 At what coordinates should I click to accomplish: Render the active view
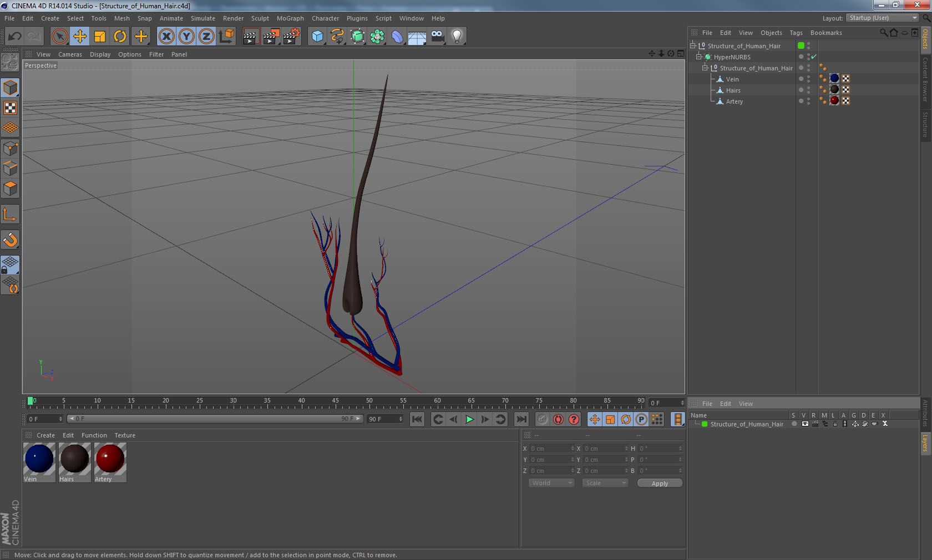tap(251, 37)
